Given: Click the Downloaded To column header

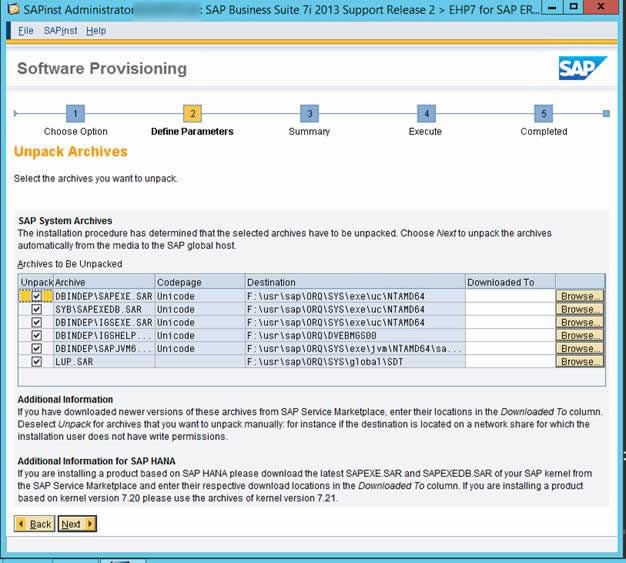Looking at the screenshot, I should pyautogui.click(x=510, y=282).
